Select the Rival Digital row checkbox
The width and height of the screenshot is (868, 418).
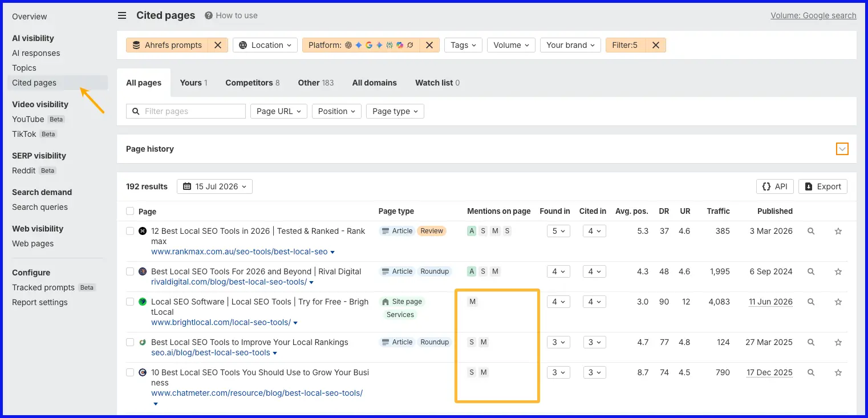click(x=130, y=271)
